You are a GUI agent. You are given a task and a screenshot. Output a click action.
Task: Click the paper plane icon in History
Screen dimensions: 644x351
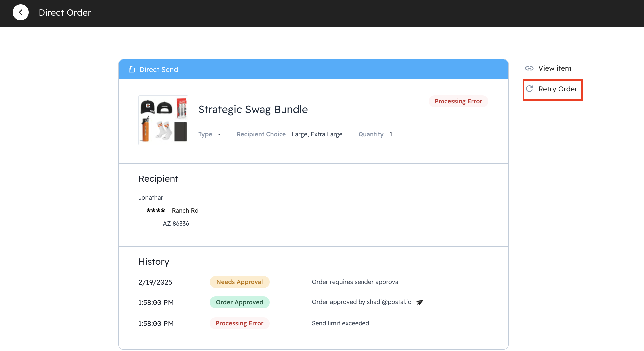[x=420, y=302]
